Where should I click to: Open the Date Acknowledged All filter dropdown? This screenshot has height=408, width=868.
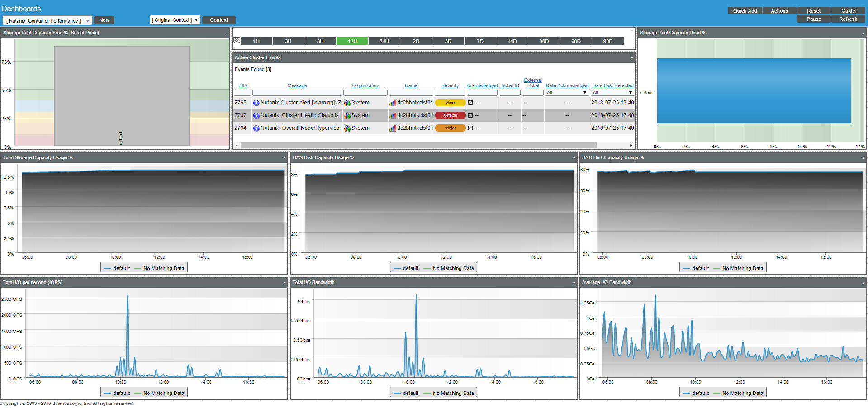coord(567,93)
